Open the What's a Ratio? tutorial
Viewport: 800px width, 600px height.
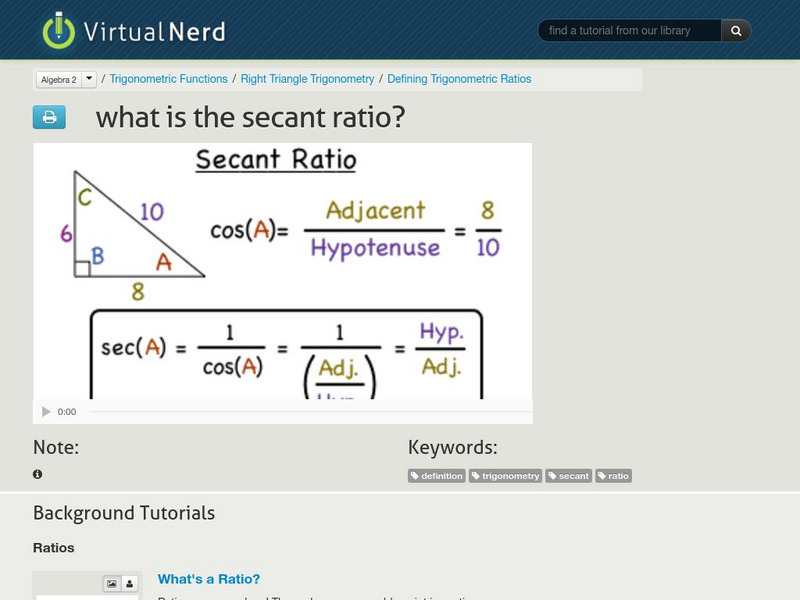[x=209, y=579]
